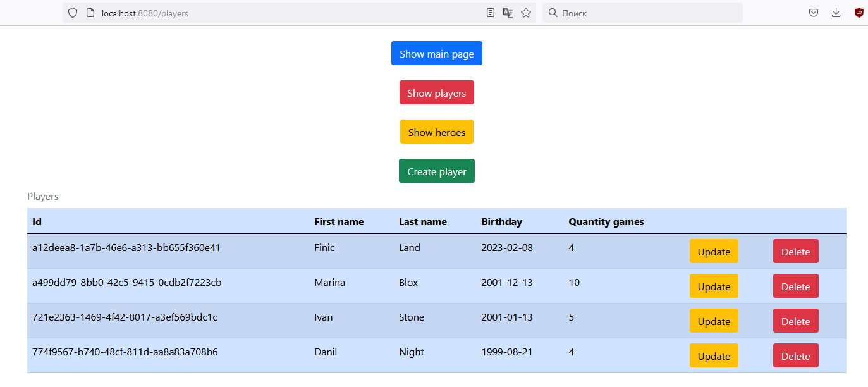Open the tracking protection shield icon
Screen dimensions: 868x387
pos(72,12)
